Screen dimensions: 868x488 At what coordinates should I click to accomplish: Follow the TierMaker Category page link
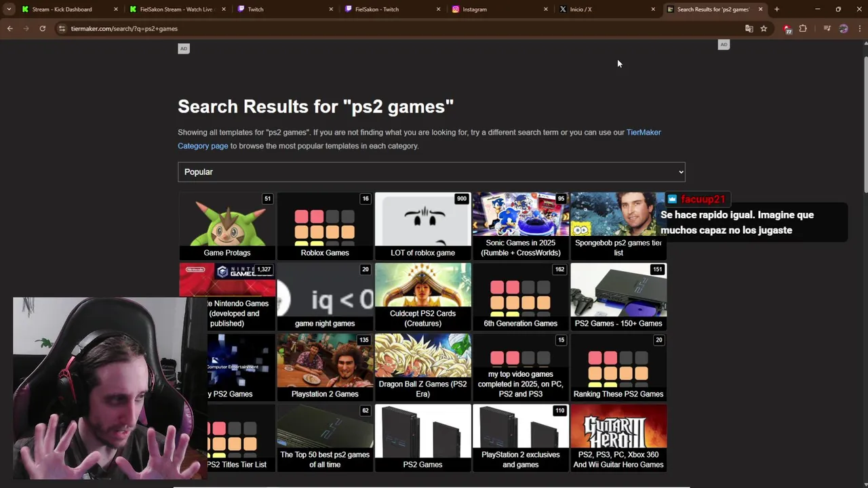coord(419,139)
